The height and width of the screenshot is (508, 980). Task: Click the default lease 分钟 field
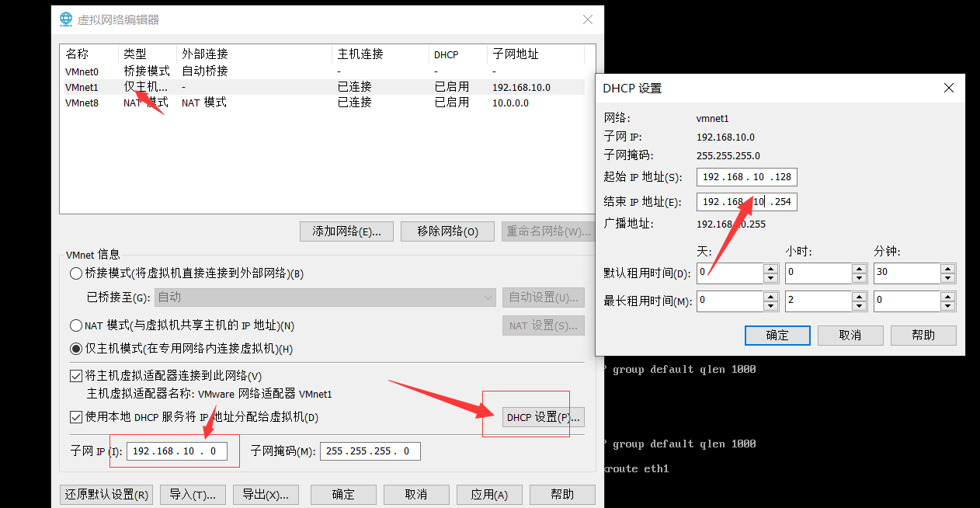pos(908,273)
